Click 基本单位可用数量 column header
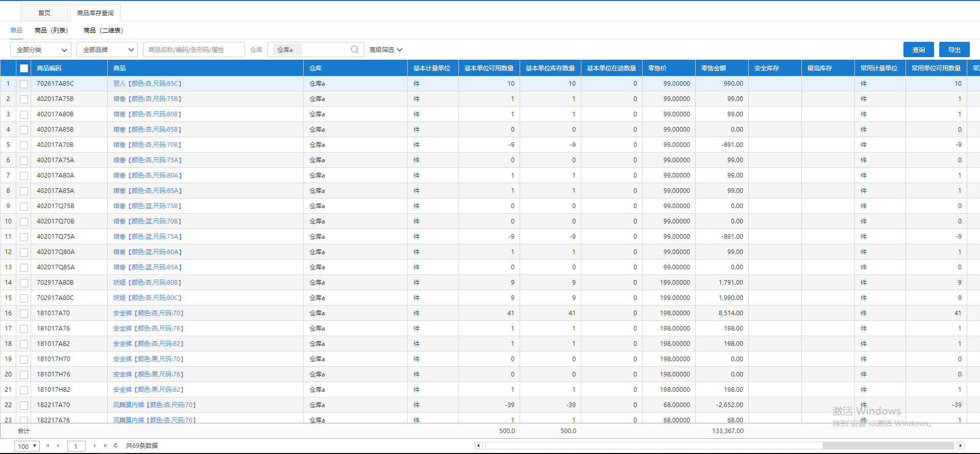This screenshot has width=980, height=454. [x=489, y=68]
